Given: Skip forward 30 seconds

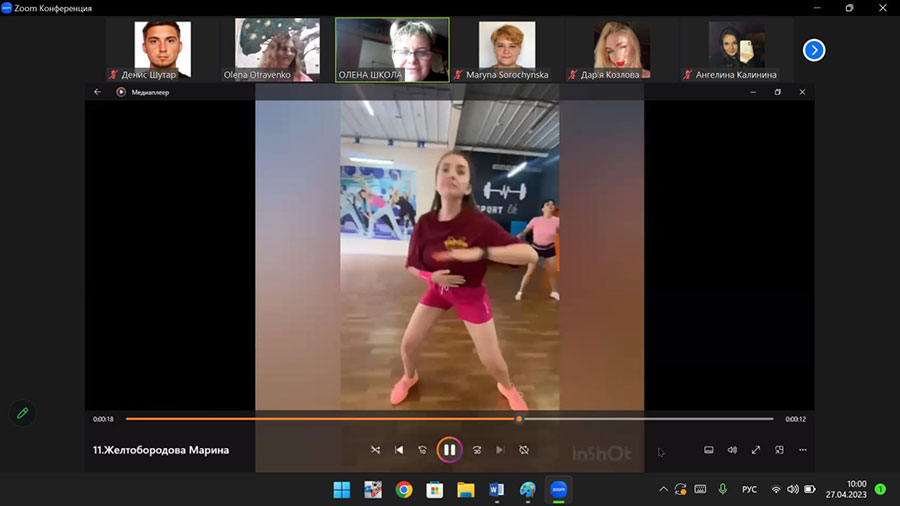Looking at the screenshot, I should pyautogui.click(x=477, y=450).
